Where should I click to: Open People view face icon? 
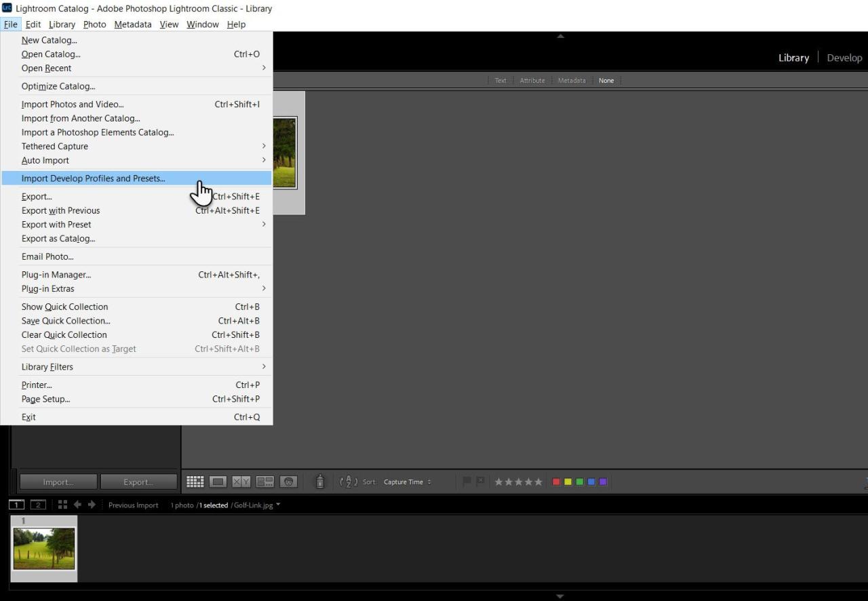(x=289, y=482)
